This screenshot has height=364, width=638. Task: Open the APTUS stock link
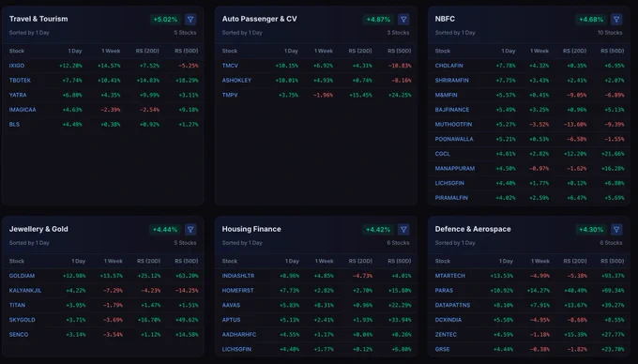point(231,320)
